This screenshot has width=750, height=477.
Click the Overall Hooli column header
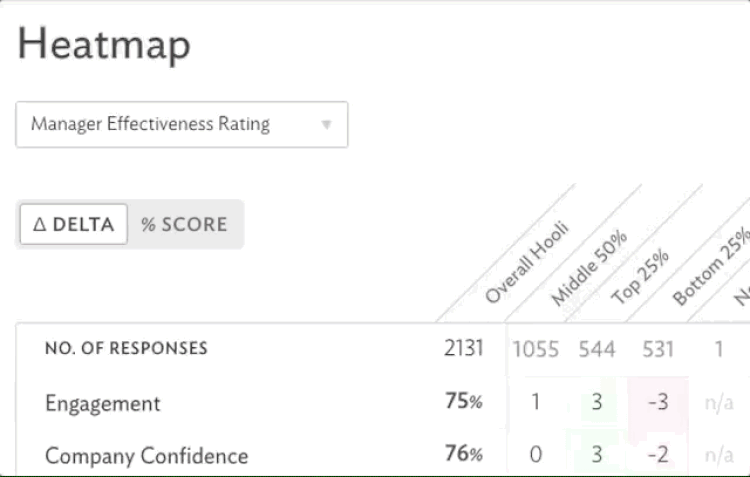[526, 264]
